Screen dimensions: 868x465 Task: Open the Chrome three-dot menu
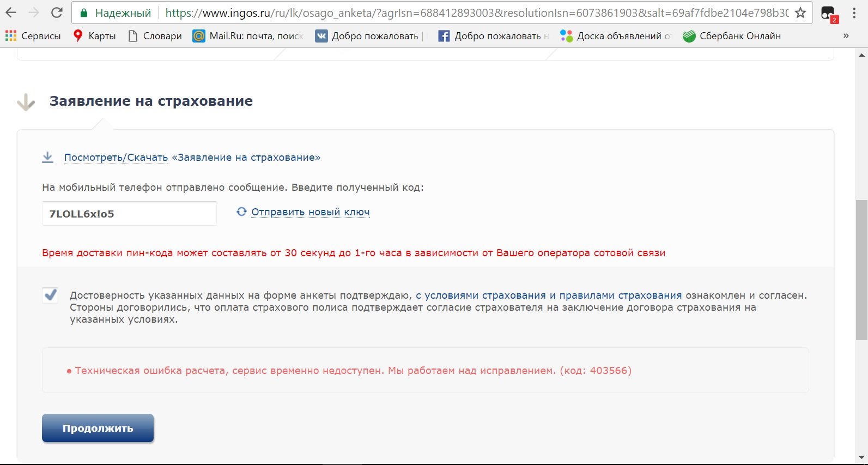coord(854,13)
